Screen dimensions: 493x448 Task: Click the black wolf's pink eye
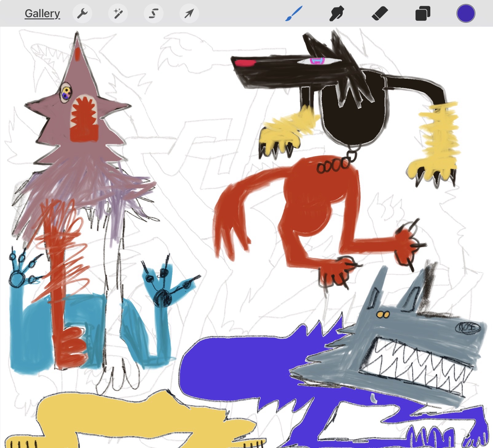[317, 61]
